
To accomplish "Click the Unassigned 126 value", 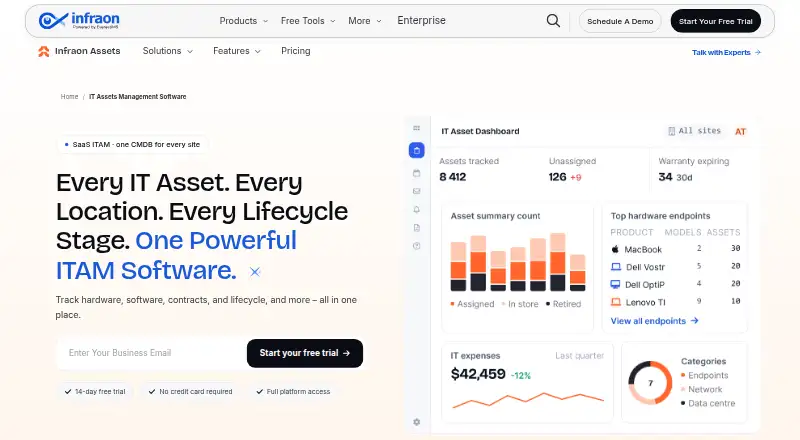I will pyautogui.click(x=557, y=177).
